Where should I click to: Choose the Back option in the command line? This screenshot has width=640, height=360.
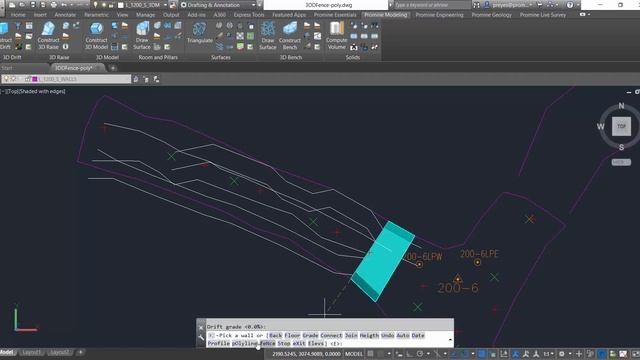pyautogui.click(x=276, y=336)
